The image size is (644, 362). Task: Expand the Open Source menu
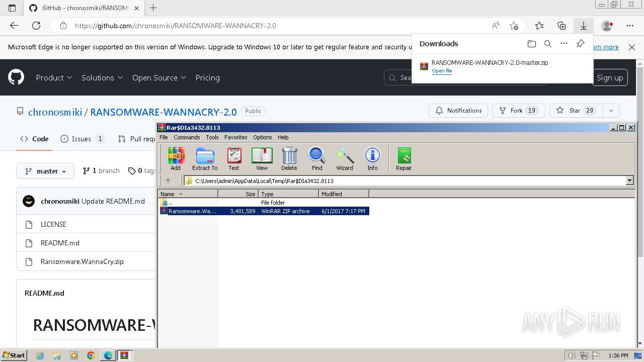click(159, 77)
